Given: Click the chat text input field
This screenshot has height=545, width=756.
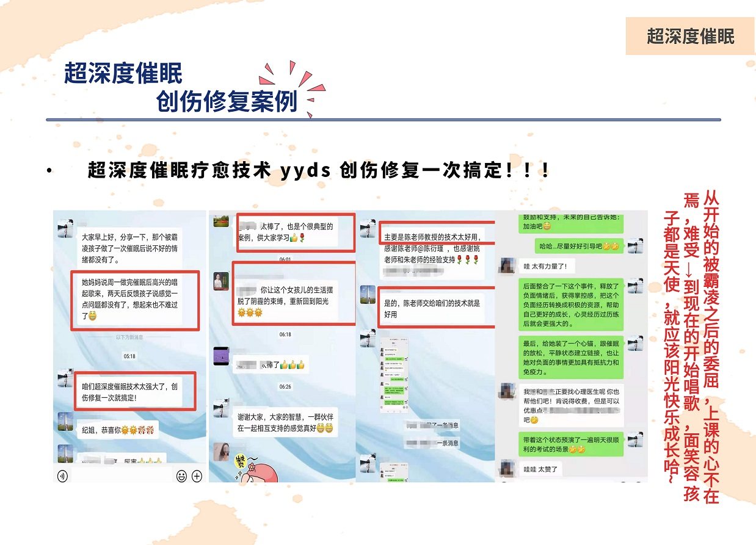Looking at the screenshot, I should click(x=122, y=475).
